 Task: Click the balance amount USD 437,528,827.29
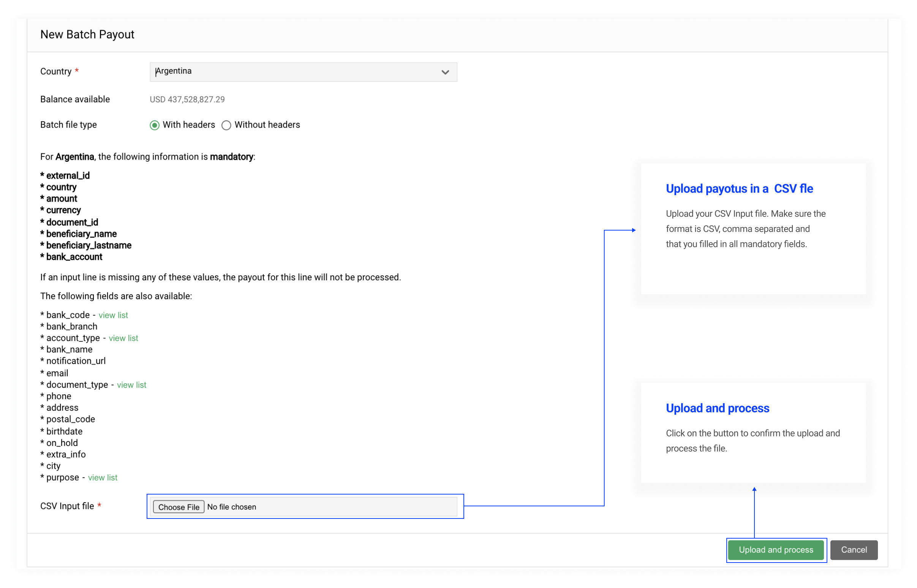[x=187, y=100]
